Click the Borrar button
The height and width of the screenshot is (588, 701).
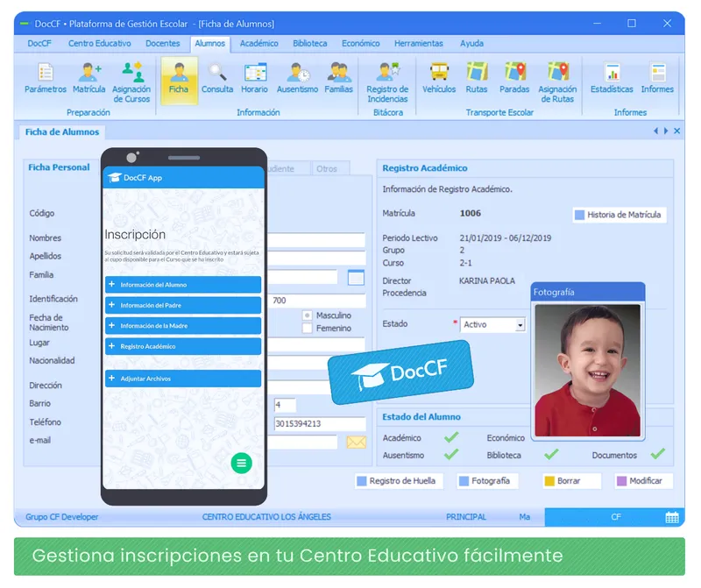point(571,481)
